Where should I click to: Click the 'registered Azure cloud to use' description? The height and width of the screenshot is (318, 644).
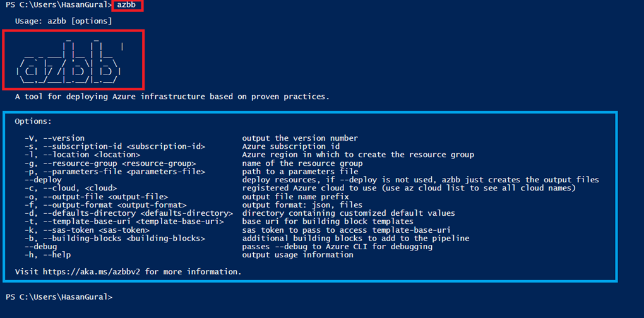(x=409, y=188)
